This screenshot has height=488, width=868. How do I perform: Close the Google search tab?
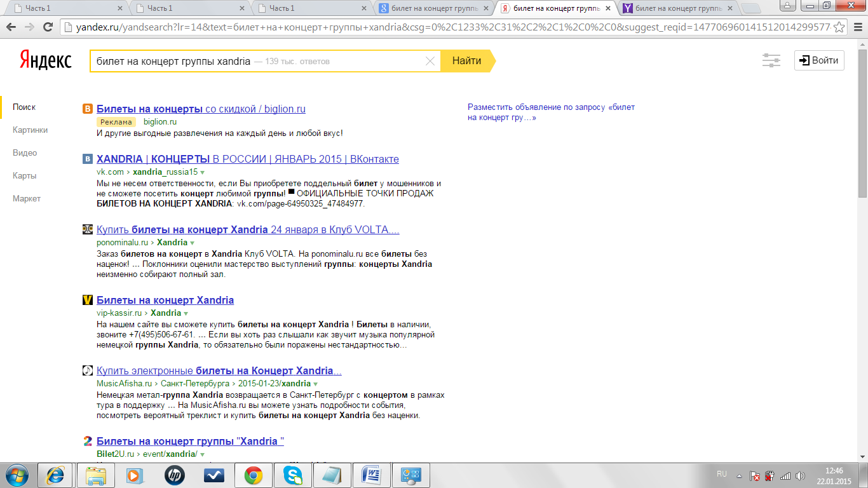point(486,8)
